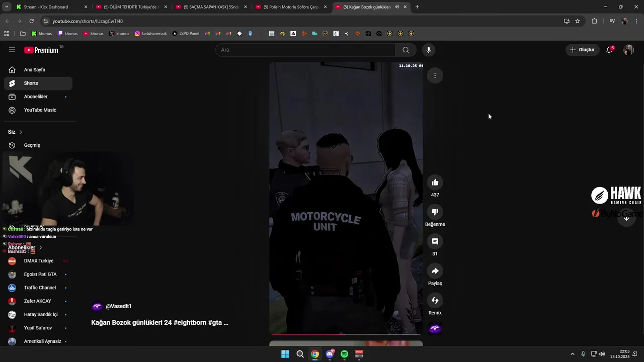The image size is (644, 362).
Task: Dislike the short with the thumbs-down button
Action: (x=435, y=212)
